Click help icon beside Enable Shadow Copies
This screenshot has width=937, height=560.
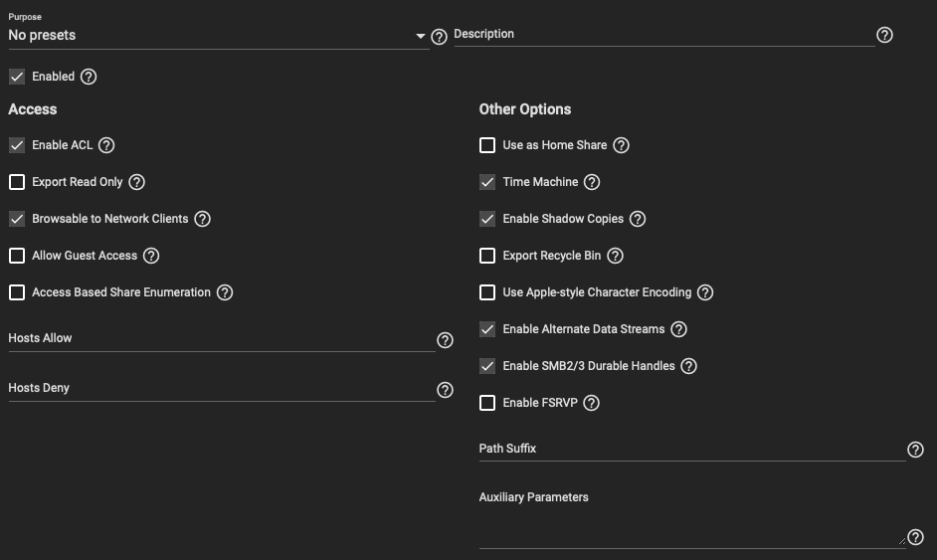coord(638,219)
